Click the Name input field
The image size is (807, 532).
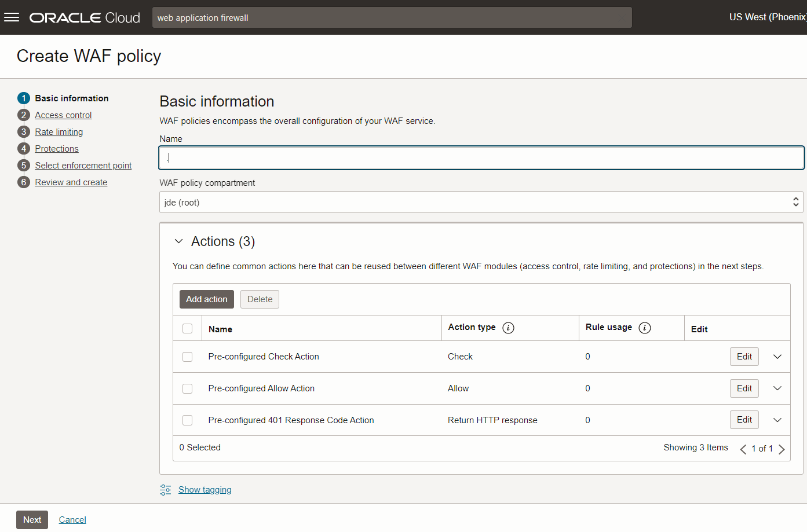pos(481,157)
